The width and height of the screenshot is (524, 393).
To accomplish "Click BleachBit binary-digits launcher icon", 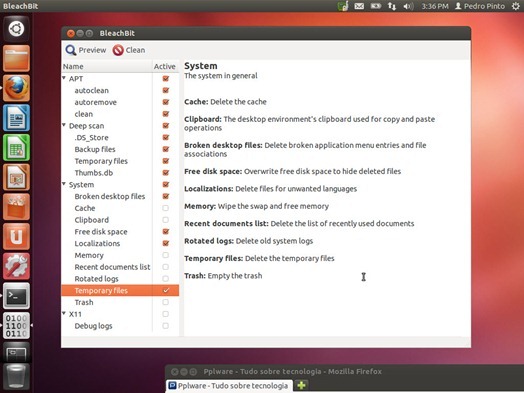I will pyautogui.click(x=16, y=325).
